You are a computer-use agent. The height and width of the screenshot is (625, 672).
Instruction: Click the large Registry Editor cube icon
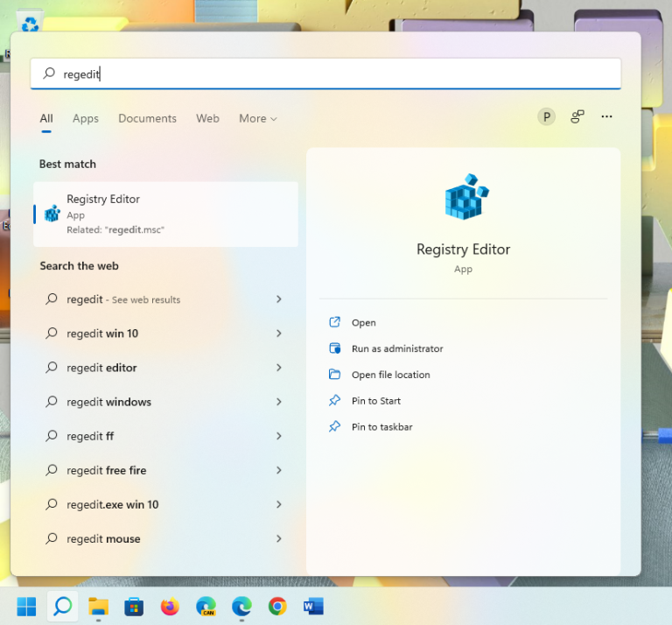[x=466, y=197]
